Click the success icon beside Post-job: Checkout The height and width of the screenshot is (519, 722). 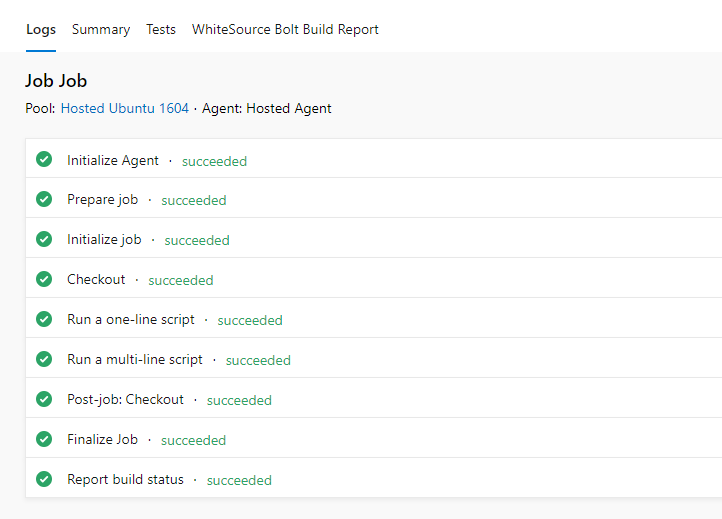point(44,399)
